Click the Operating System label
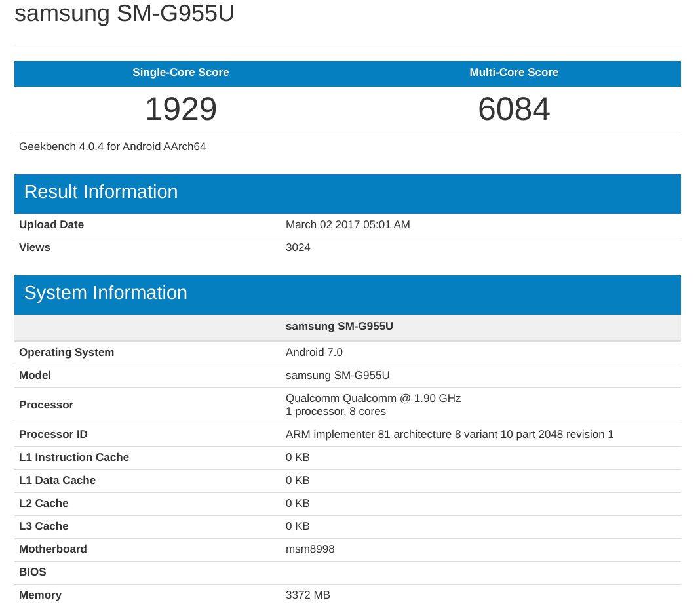 [x=66, y=352]
